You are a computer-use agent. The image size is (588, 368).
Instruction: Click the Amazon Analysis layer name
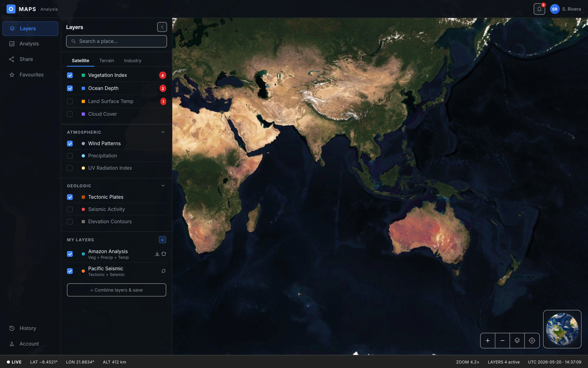tap(108, 251)
